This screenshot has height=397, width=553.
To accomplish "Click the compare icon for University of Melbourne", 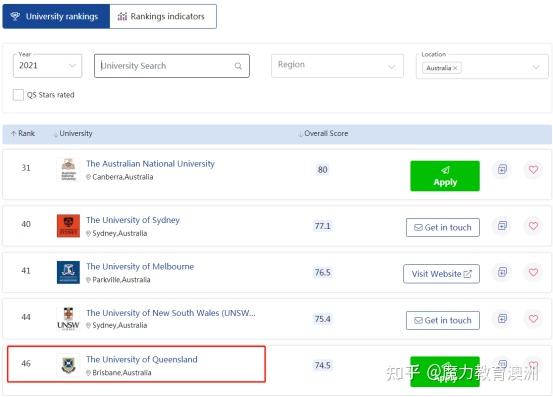I will [502, 272].
